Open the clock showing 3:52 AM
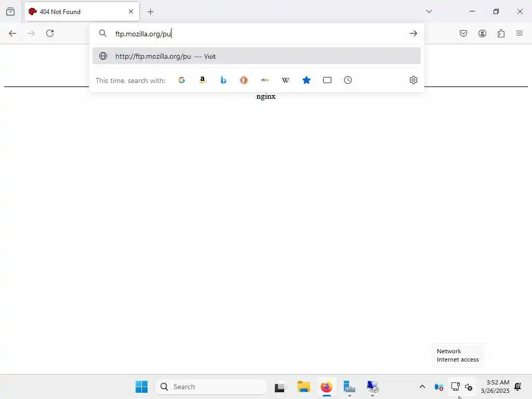532x399 pixels. [495, 387]
